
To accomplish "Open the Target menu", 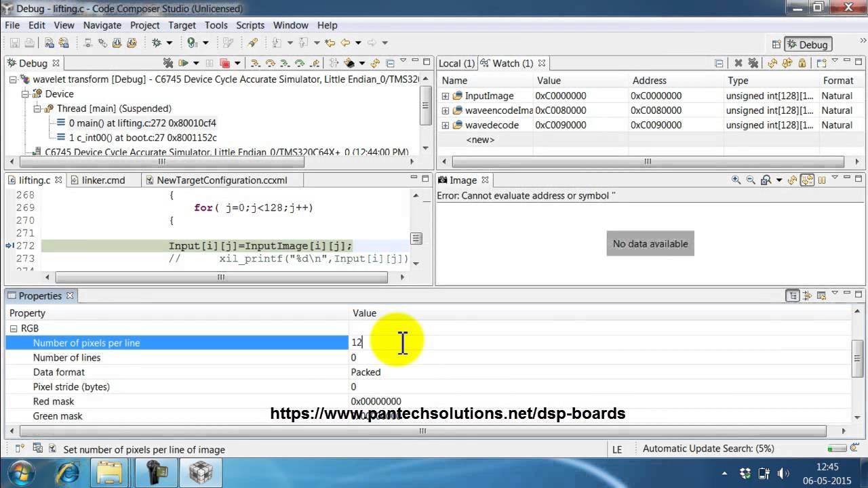I will coord(182,25).
